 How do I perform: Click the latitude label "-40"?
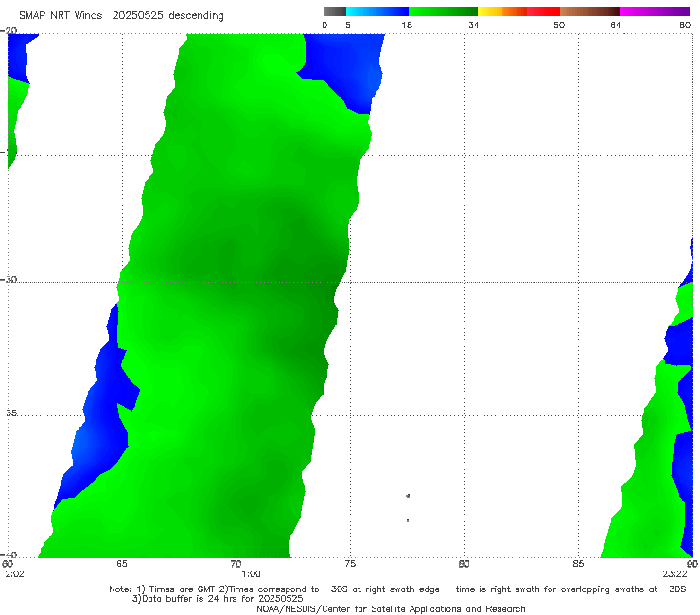(9, 554)
